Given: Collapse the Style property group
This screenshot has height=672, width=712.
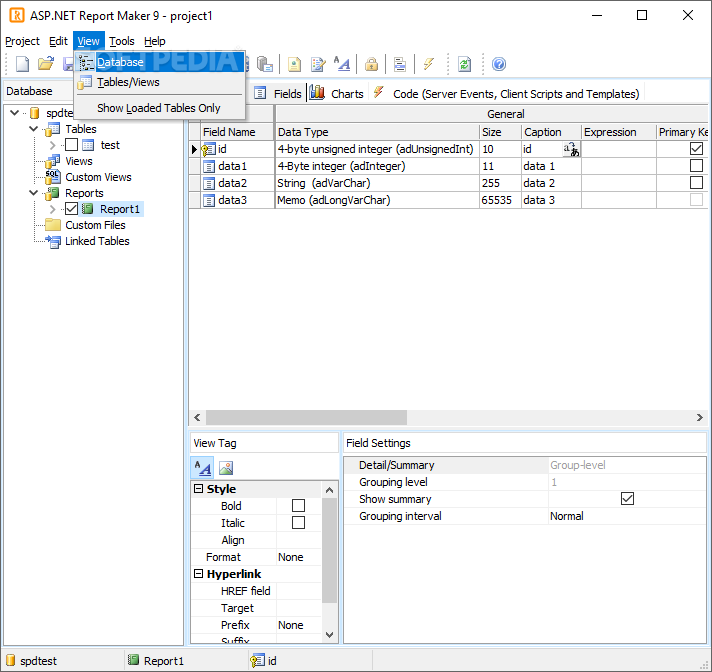Looking at the screenshot, I should (x=198, y=489).
